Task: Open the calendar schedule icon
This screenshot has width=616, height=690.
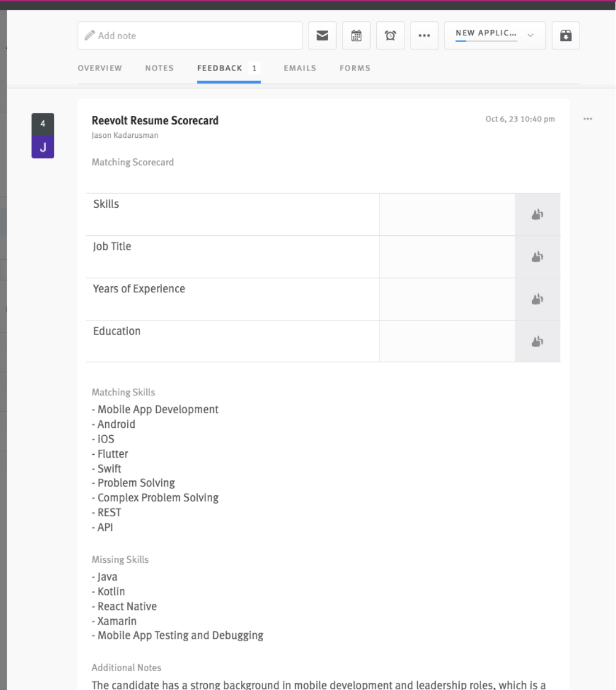Action: [x=356, y=36]
